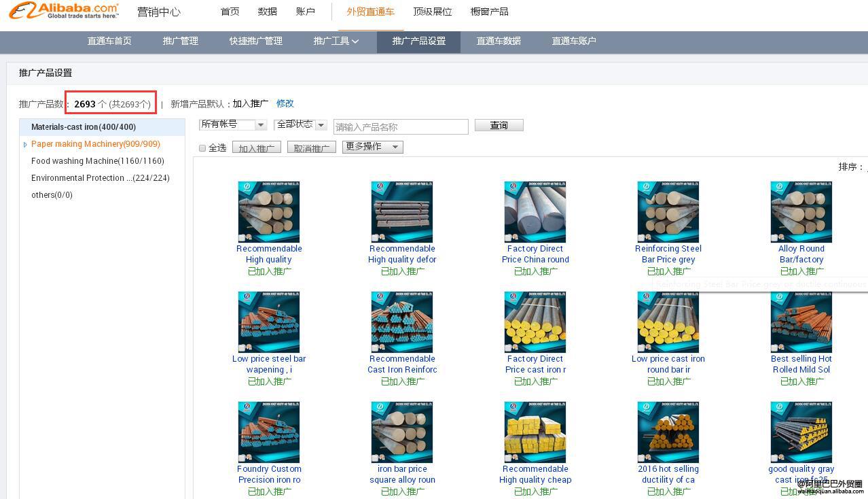
Task: Open 账户 in top navigation
Action: [306, 12]
